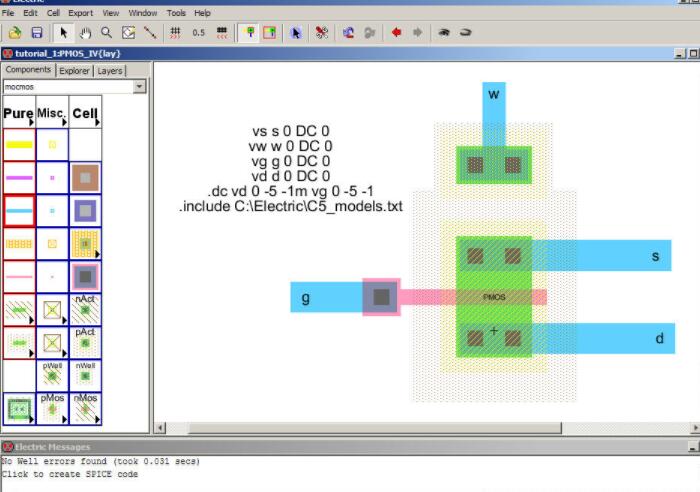The height and width of the screenshot is (492, 700).
Task: Pick the diagonal Measure tool
Action: (150, 33)
